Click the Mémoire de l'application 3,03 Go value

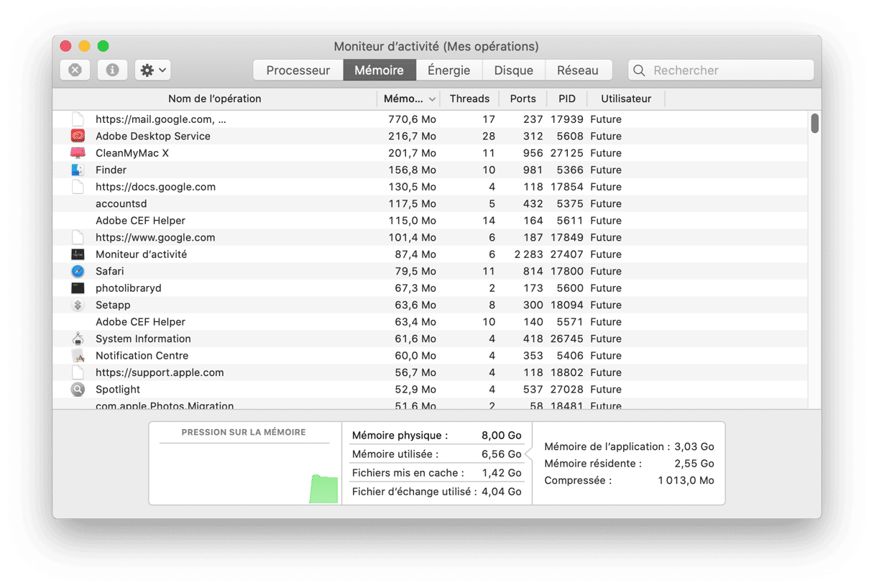pyautogui.click(x=694, y=446)
